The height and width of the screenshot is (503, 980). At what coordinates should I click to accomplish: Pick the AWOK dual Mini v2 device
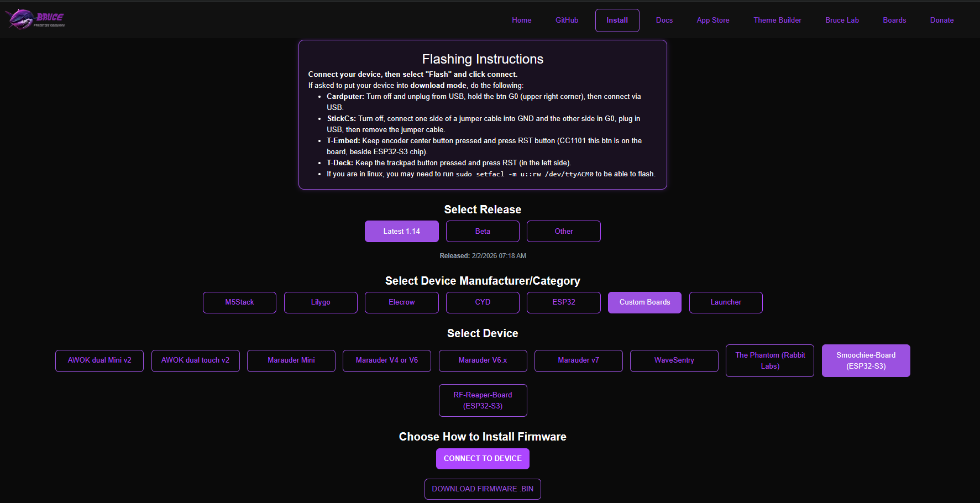point(99,360)
